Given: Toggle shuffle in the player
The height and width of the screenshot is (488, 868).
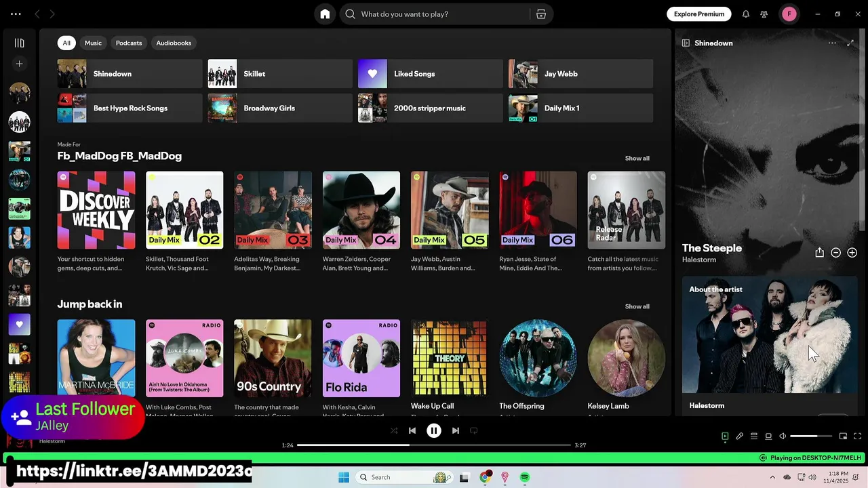Looking at the screenshot, I should pos(394,430).
